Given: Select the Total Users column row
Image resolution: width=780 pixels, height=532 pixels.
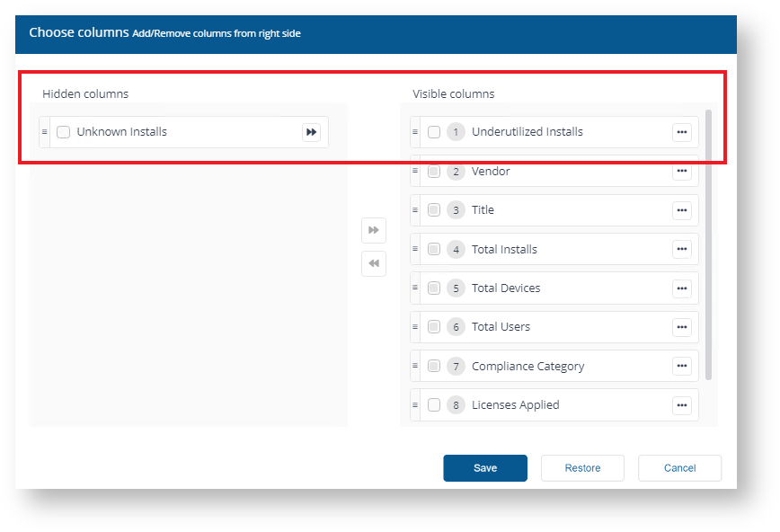Looking at the screenshot, I should click(x=557, y=327).
